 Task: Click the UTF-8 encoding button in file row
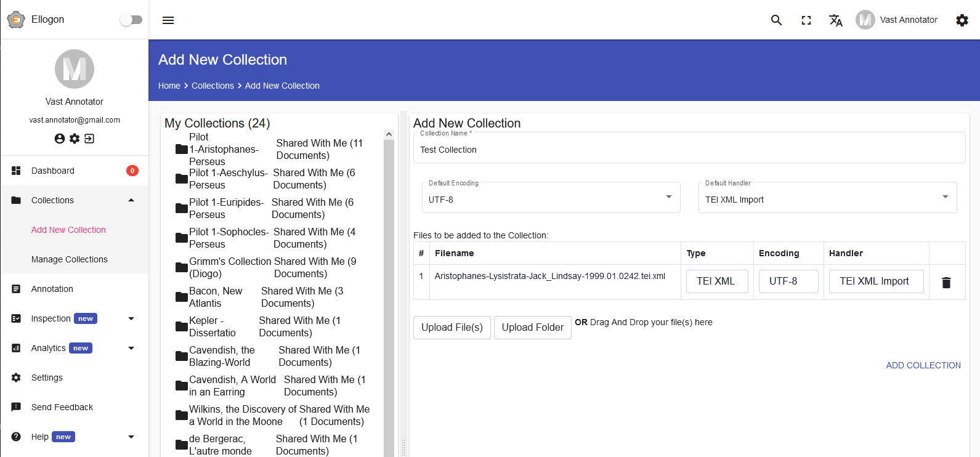pos(788,281)
